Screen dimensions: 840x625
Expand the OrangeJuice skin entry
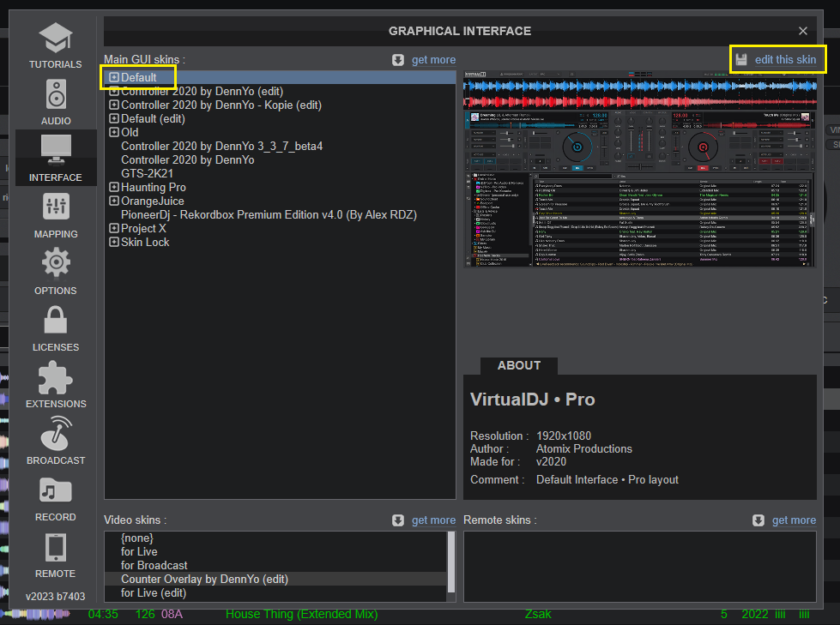(113, 201)
